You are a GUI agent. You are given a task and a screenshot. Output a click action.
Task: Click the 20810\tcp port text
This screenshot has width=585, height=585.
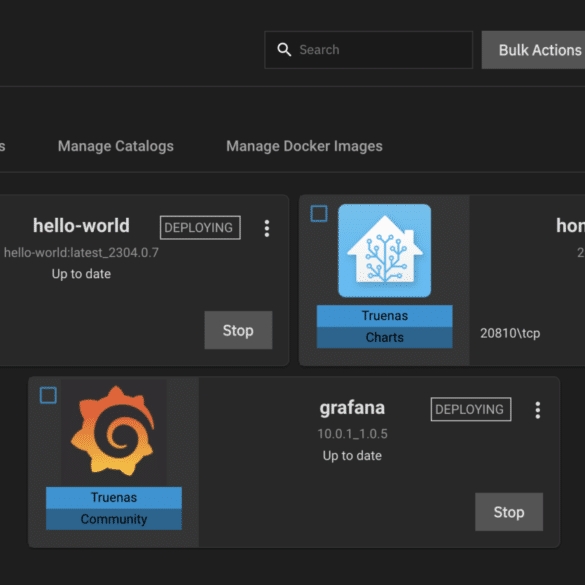tap(510, 333)
